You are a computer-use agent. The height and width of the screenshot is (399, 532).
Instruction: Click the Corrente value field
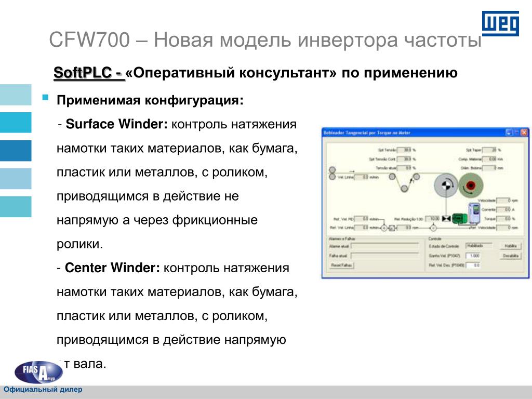pos(504,210)
